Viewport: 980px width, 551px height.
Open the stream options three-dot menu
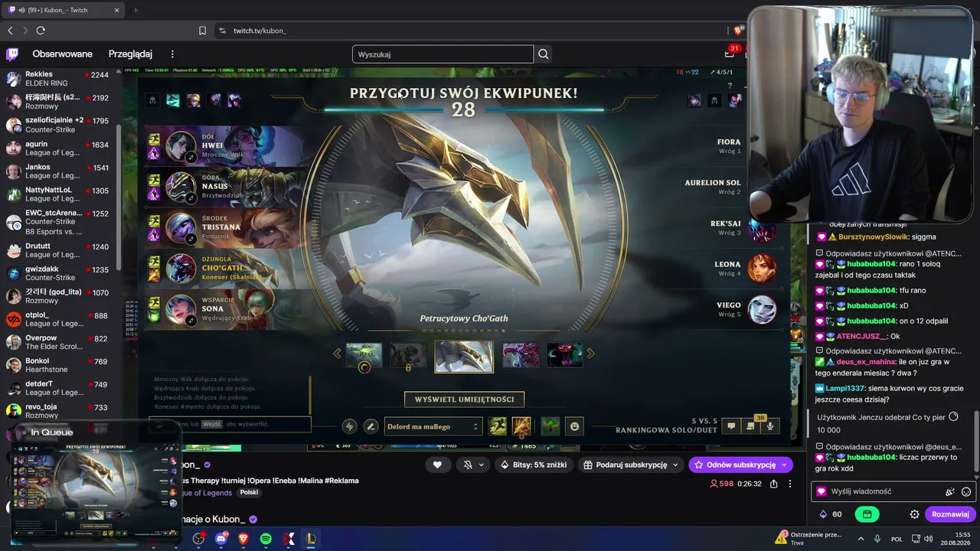790,484
